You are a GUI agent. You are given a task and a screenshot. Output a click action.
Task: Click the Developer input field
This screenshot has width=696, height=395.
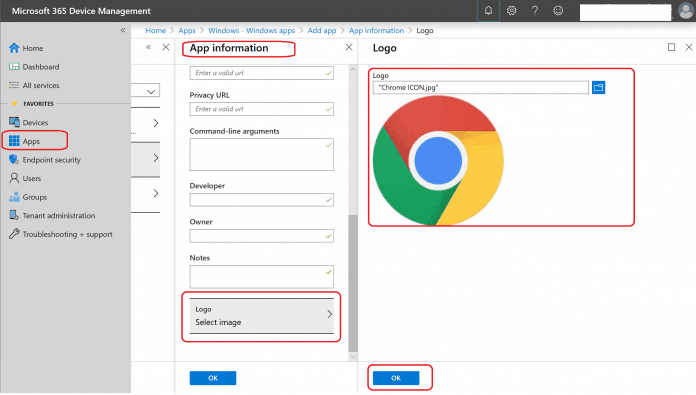click(x=261, y=200)
